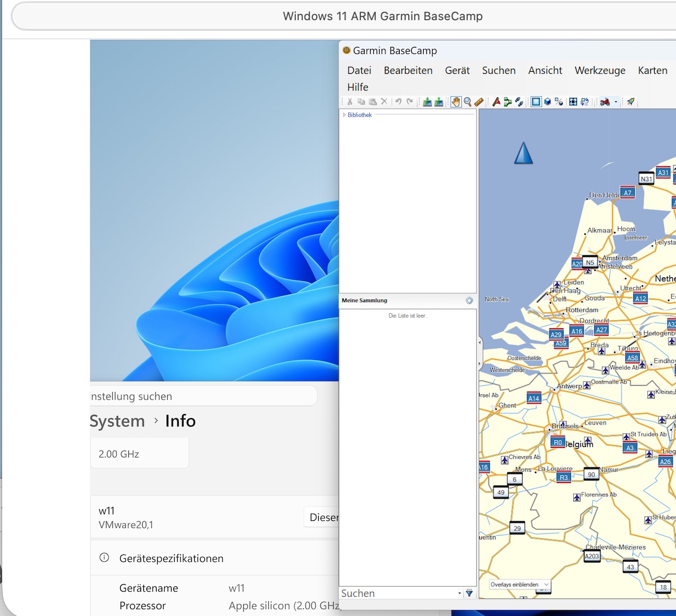This screenshot has width=676, height=616.
Task: Click the Die Liste ist leer text
Action: pos(407,315)
